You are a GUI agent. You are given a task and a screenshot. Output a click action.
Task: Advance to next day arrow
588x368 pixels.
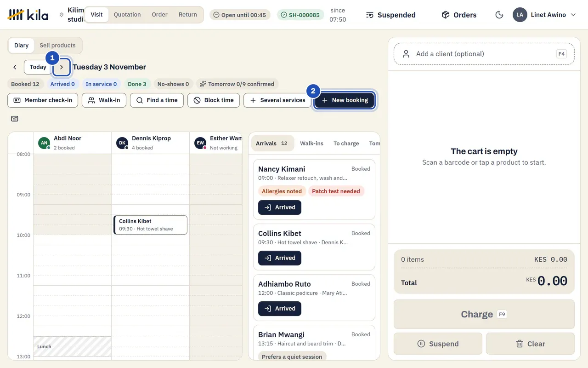pyautogui.click(x=62, y=67)
